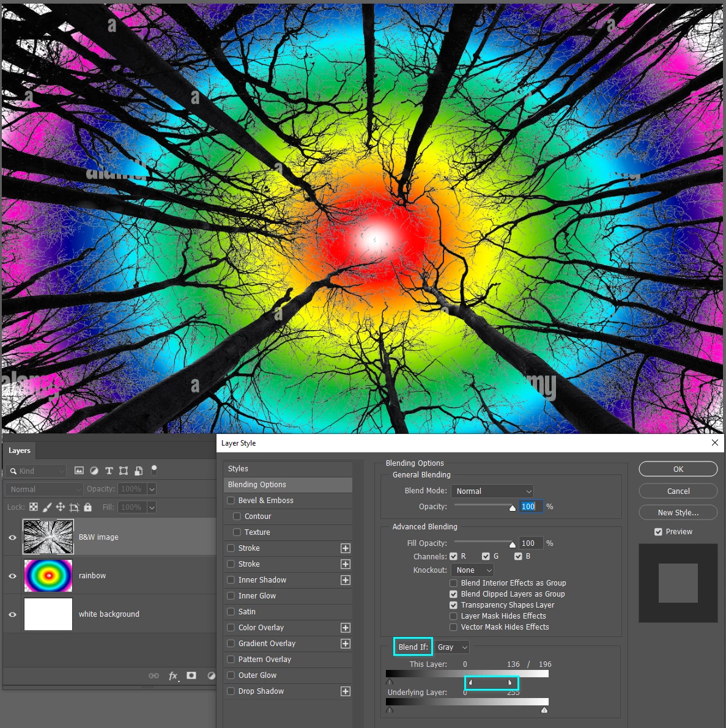This screenshot has height=728, width=726.
Task: Open the Knockout dropdown
Action: pyautogui.click(x=472, y=570)
